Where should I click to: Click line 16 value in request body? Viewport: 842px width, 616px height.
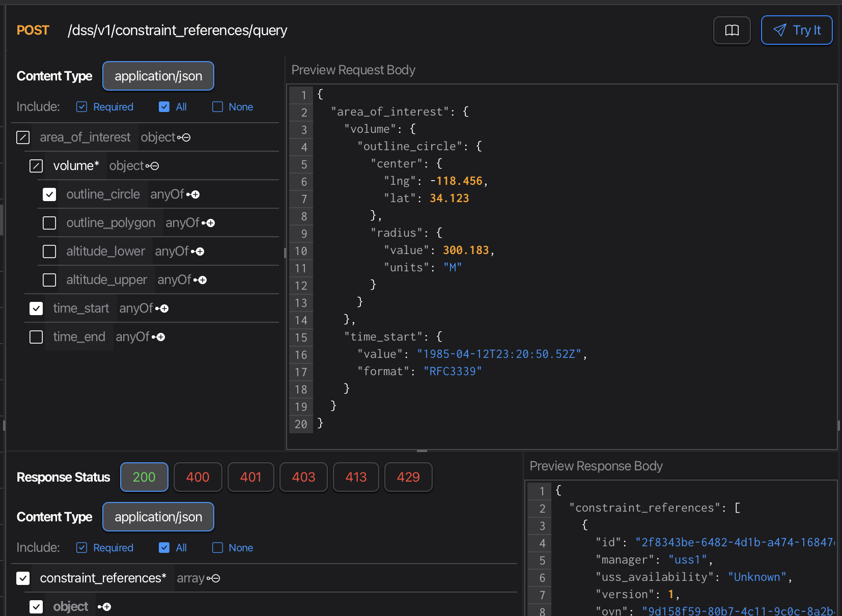coord(498,354)
